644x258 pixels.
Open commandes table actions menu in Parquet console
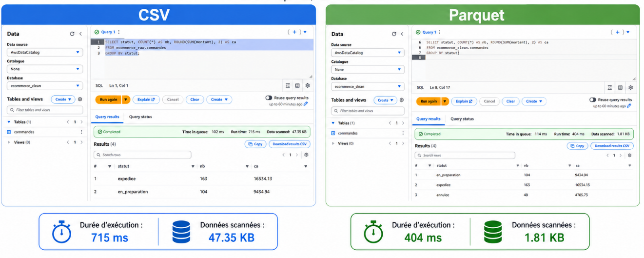click(403, 133)
